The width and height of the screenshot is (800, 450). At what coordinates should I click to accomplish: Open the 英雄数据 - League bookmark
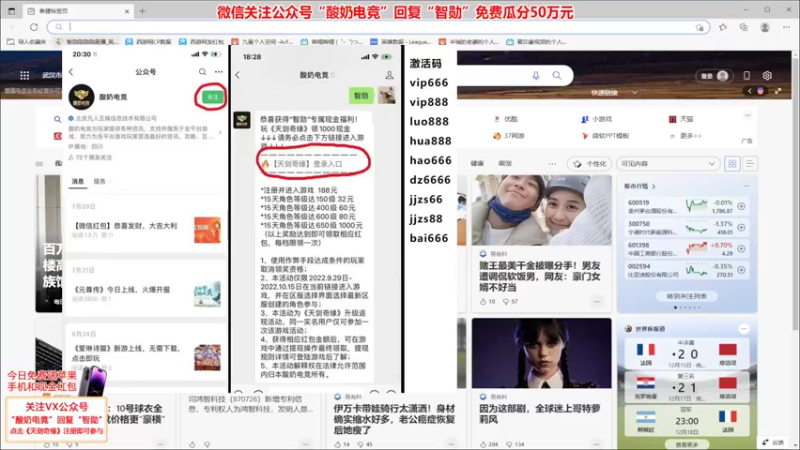point(401,42)
